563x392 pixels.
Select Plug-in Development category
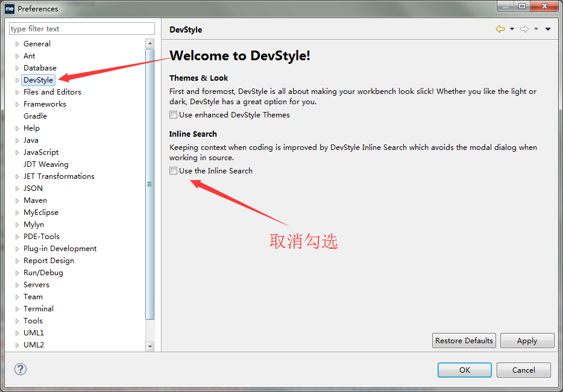pyautogui.click(x=60, y=249)
